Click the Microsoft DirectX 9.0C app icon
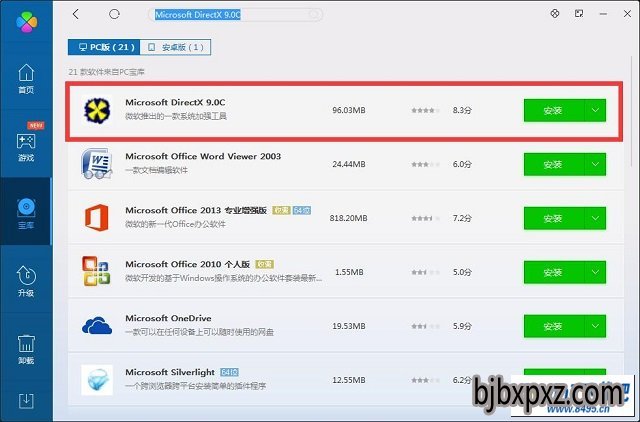Image resolution: width=640 pixels, height=422 pixels. (x=97, y=110)
